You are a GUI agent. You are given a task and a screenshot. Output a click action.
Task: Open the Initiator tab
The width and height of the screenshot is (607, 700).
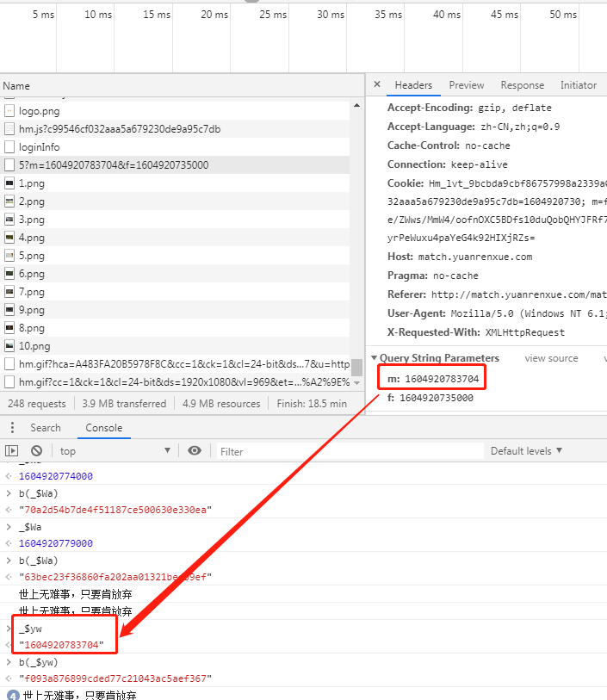pyautogui.click(x=578, y=85)
